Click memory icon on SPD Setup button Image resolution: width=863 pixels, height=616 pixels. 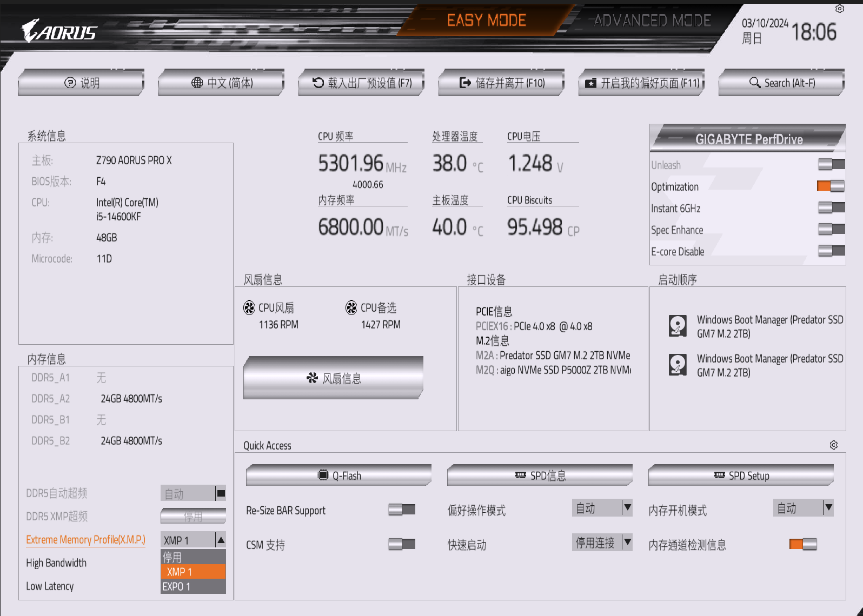click(720, 475)
